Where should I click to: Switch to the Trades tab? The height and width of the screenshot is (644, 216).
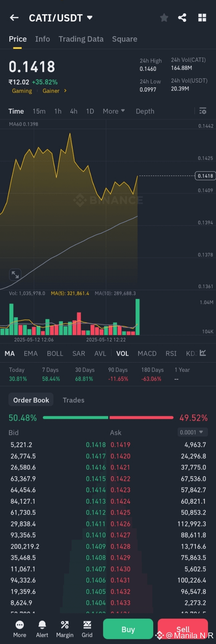click(x=73, y=400)
